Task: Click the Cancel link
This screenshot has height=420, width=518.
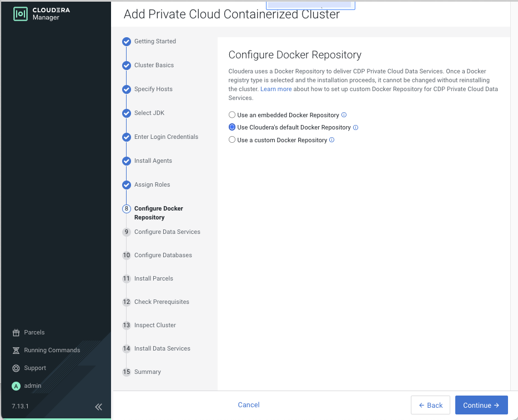Action: 248,405
